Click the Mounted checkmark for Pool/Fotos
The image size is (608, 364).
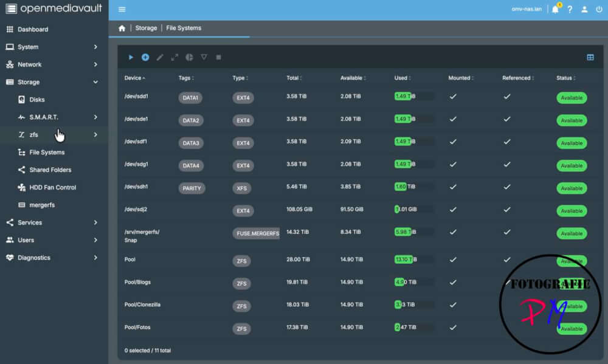(x=453, y=328)
